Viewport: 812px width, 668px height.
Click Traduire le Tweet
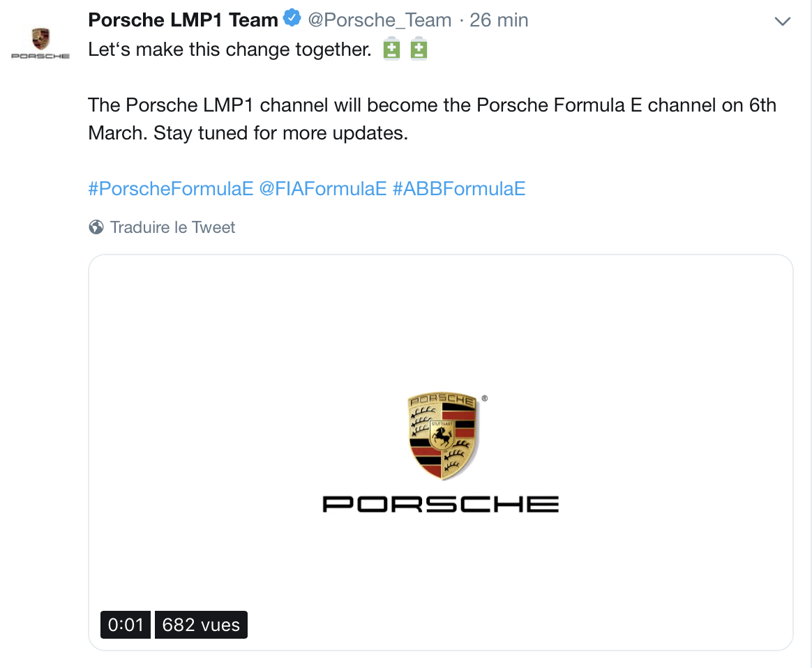172,227
